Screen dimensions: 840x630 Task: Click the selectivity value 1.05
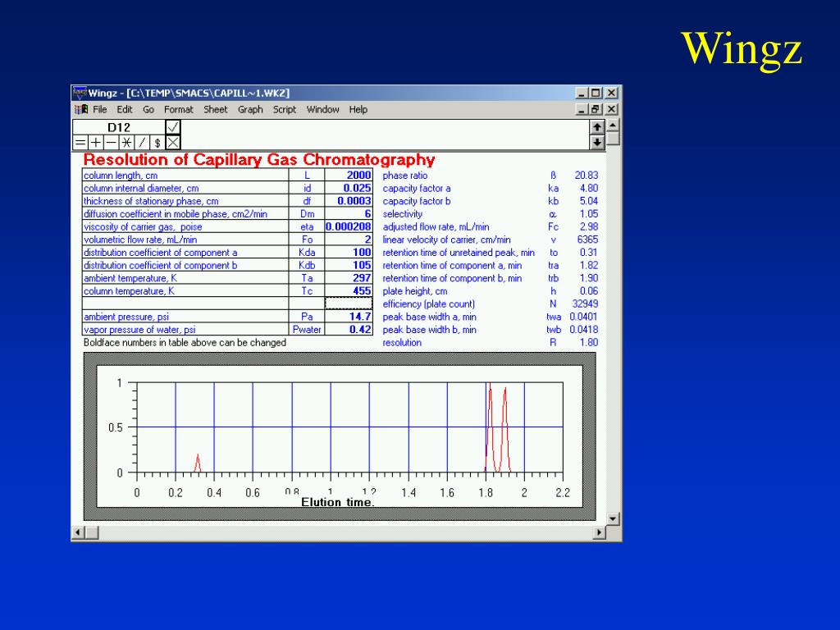(589, 214)
